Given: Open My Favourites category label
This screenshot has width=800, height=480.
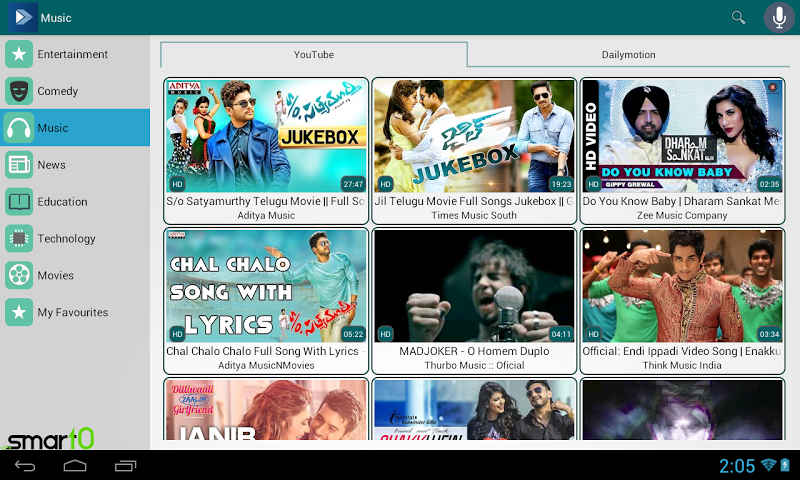Looking at the screenshot, I should tap(72, 312).
